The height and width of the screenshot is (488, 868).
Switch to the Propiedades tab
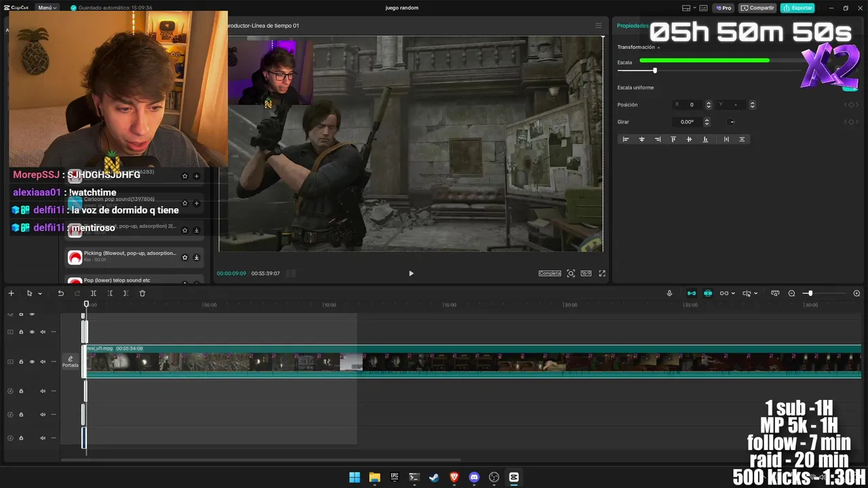coord(631,26)
